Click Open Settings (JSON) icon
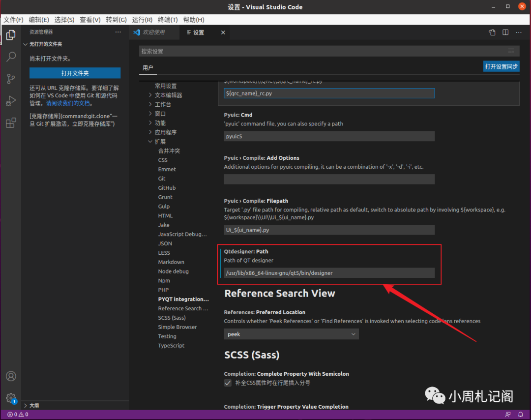This screenshot has width=531, height=420. [x=492, y=32]
